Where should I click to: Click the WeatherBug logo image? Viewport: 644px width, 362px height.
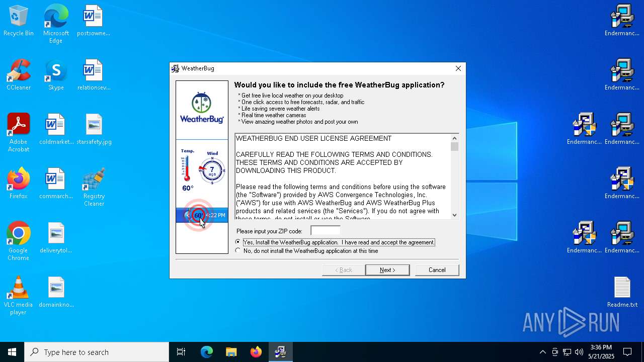[x=202, y=108]
